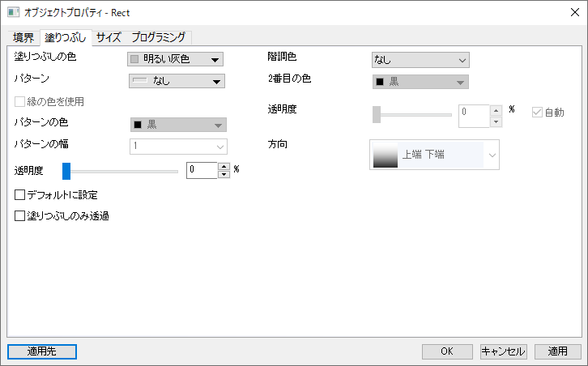Decrease left 透明度 with the down spinner

click(224, 174)
